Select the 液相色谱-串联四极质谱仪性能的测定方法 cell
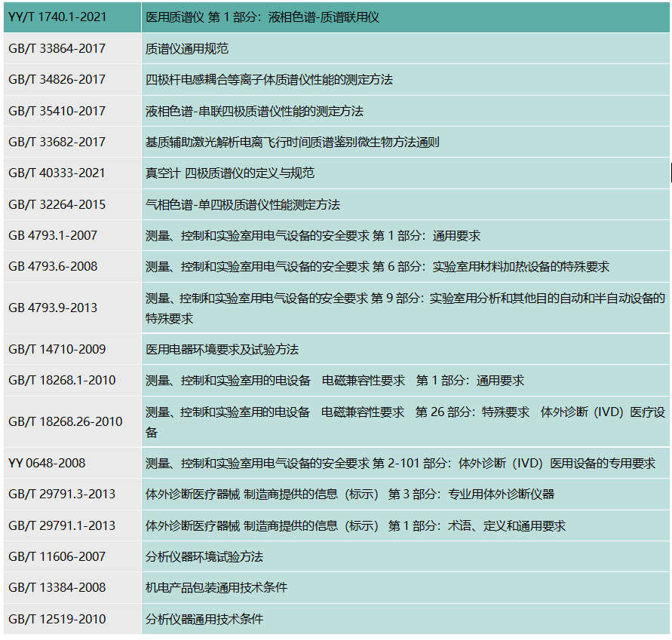 click(x=254, y=112)
